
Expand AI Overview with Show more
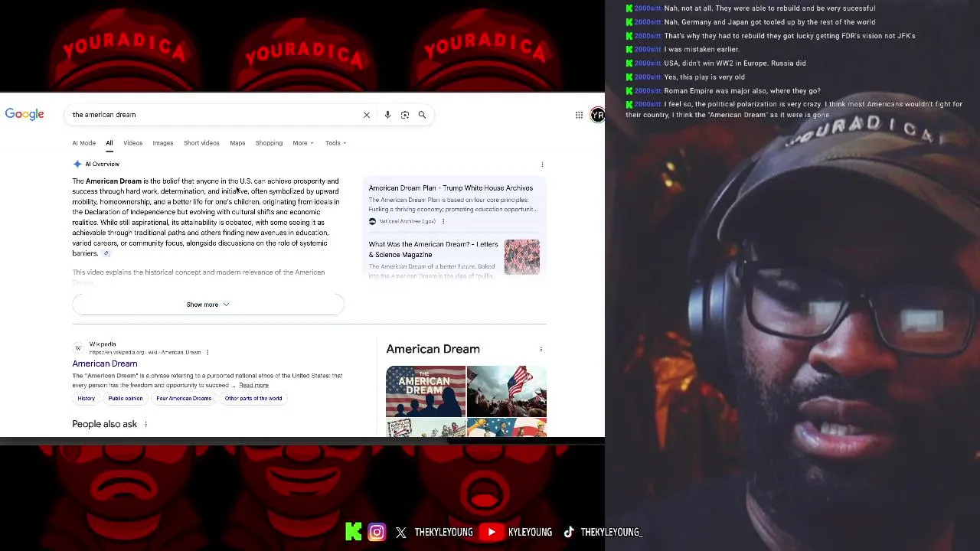208,305
